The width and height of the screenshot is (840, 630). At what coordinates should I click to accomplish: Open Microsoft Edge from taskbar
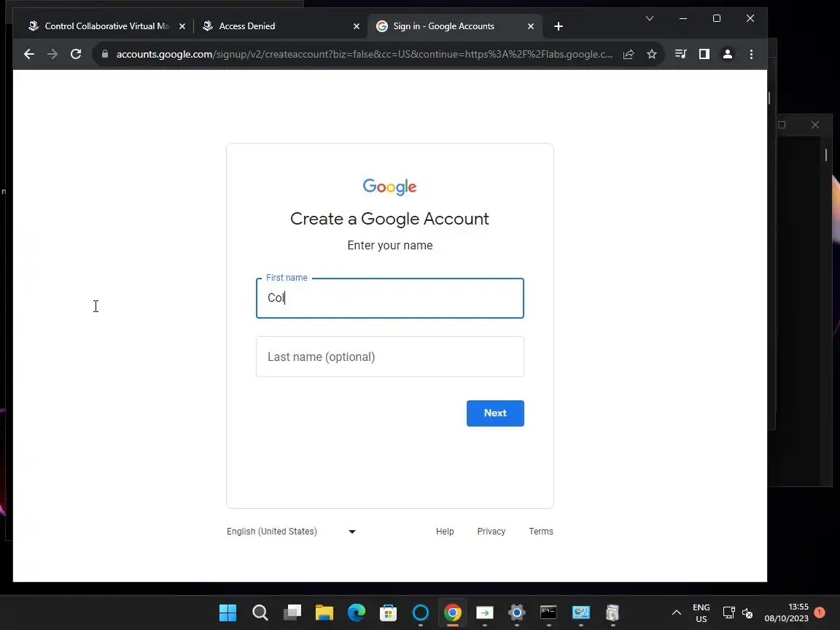click(357, 612)
